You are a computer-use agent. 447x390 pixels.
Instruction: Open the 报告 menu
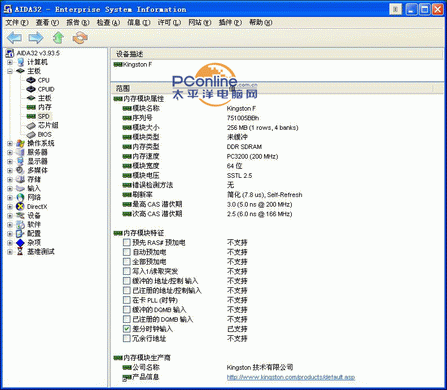[x=78, y=23]
